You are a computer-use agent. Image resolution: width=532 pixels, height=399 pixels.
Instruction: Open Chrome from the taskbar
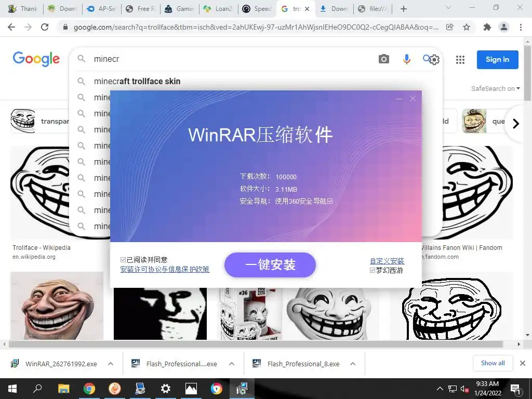[x=89, y=389]
